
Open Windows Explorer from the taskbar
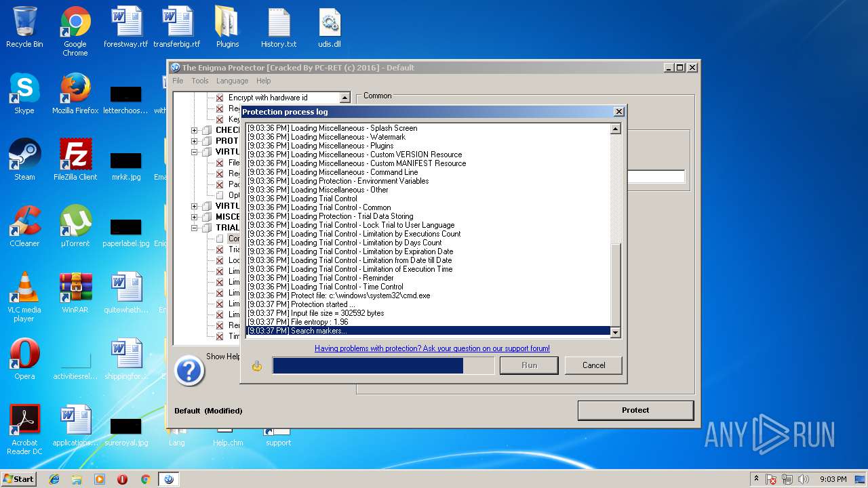[x=77, y=479]
